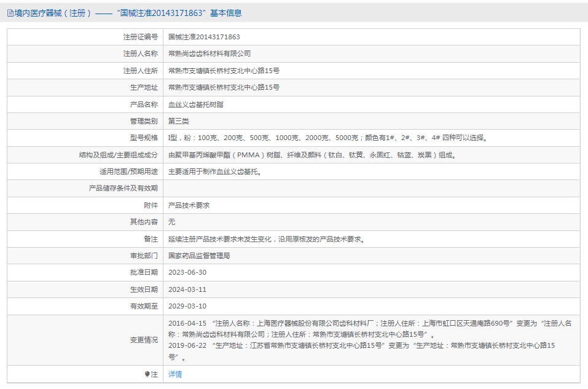Click the 2016-04-15 change record entry
Viewport: 588px width, 389px height.
(x=370, y=329)
